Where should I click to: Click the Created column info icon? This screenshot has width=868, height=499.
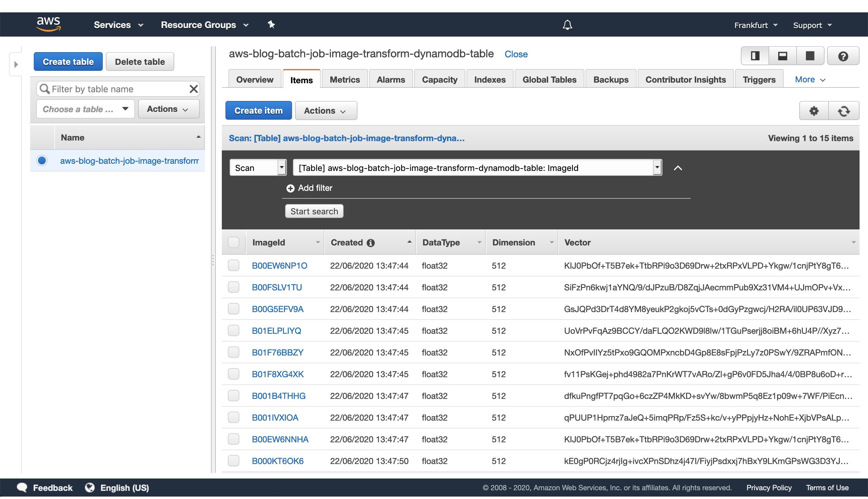click(x=370, y=244)
